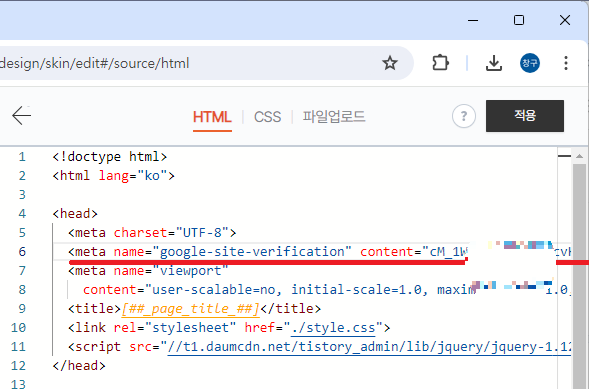Viewport: 589px width, 389px height.
Task: Click the ./style.css link in line 10
Action: tap(333, 327)
